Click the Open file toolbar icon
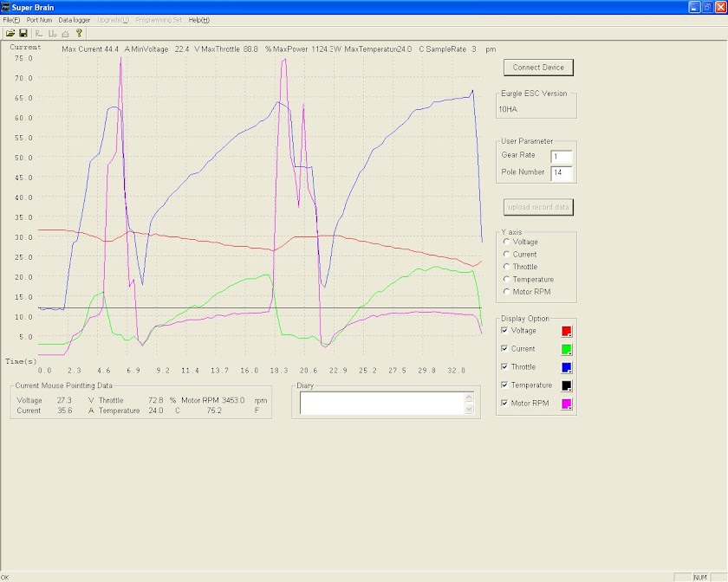Image resolution: width=728 pixels, height=582 pixels. point(10,34)
